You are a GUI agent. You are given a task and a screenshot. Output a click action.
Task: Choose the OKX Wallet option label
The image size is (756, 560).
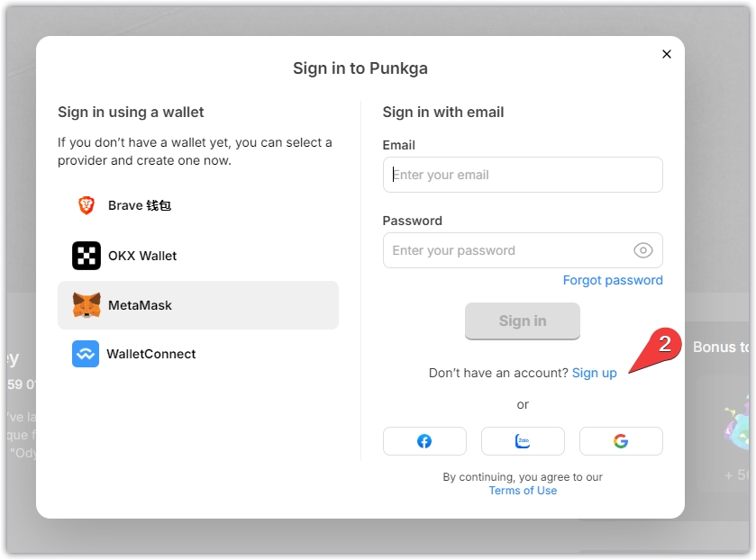pyautogui.click(x=142, y=256)
